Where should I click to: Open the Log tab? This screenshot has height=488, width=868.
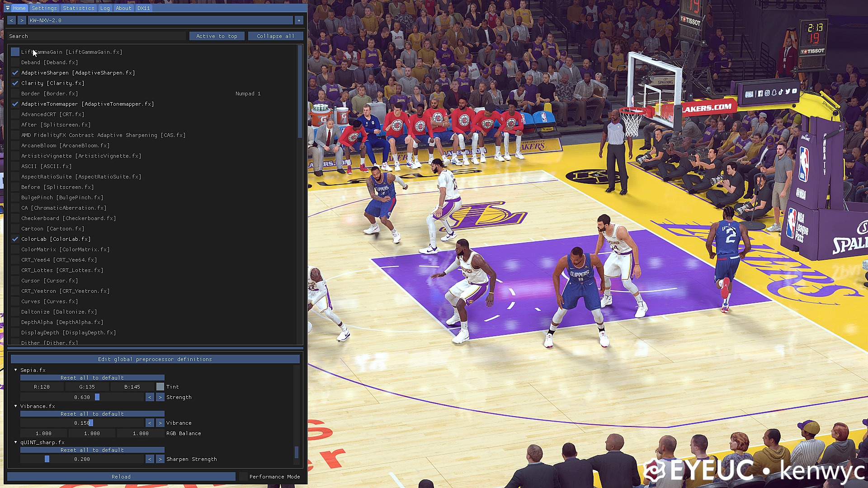point(105,8)
